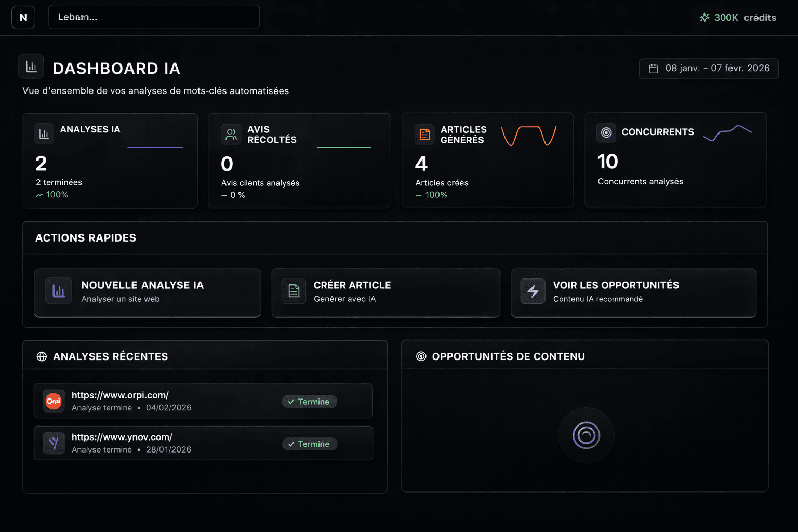This screenshot has width=798, height=532.
Task: Click the bar chart Dashboard IA icon
Action: (31, 66)
